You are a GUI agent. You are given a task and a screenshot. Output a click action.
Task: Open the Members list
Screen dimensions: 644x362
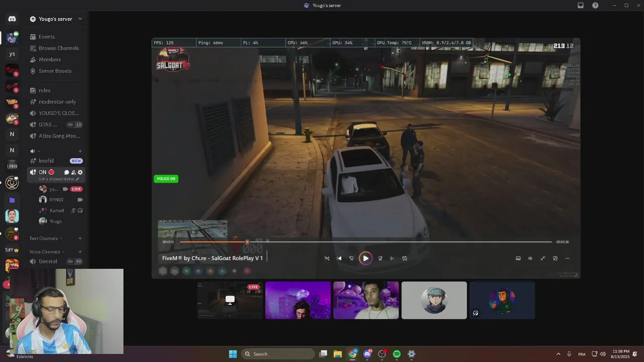point(56,59)
